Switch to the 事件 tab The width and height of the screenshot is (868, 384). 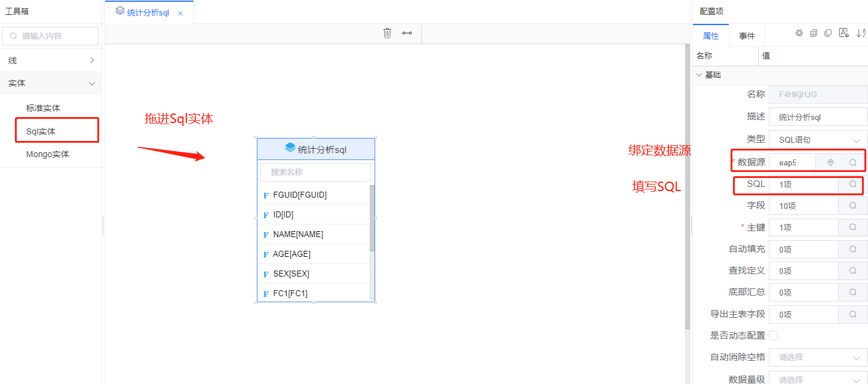pyautogui.click(x=747, y=36)
